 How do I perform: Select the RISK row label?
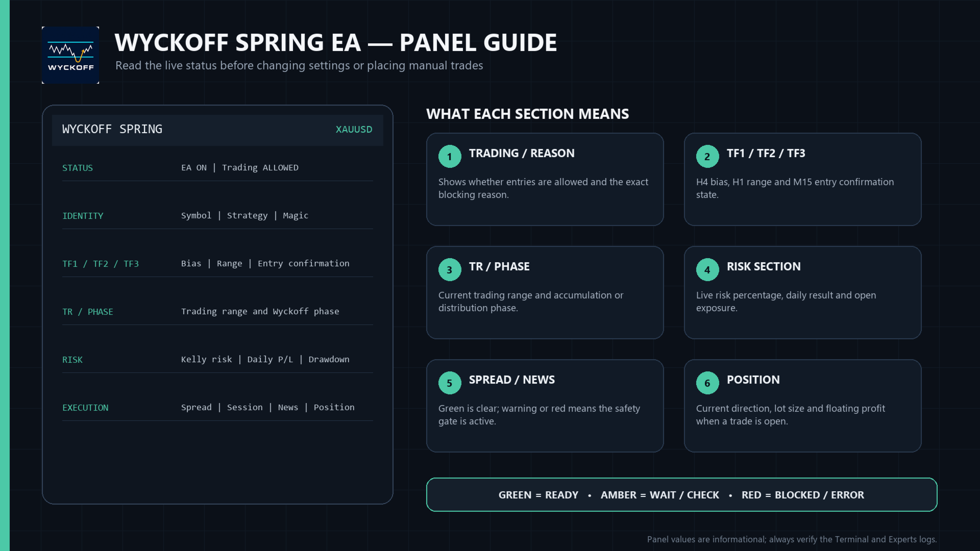point(72,360)
